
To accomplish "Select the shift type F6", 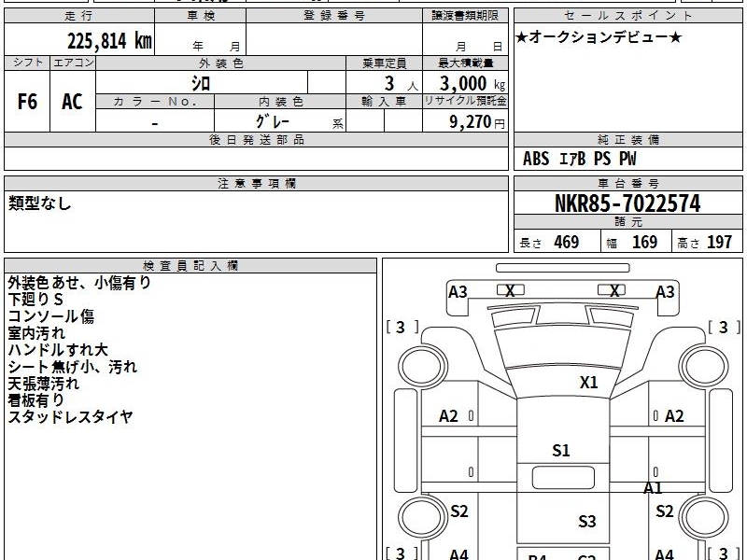I will (x=27, y=102).
